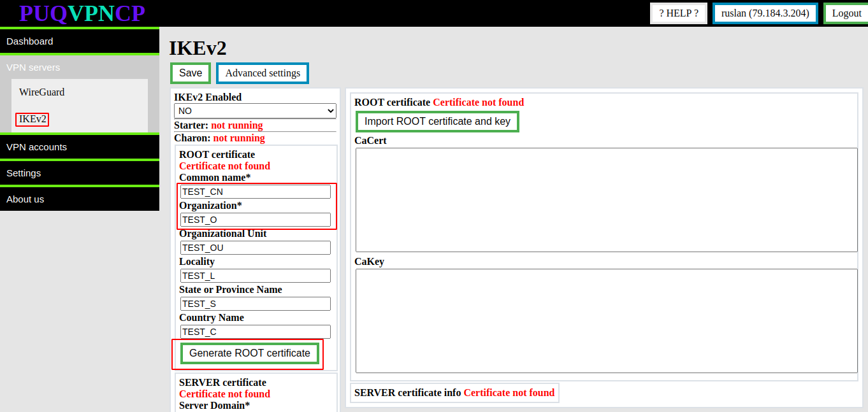Open the Dashboard menu item
The width and height of the screenshot is (868, 412).
(80, 41)
